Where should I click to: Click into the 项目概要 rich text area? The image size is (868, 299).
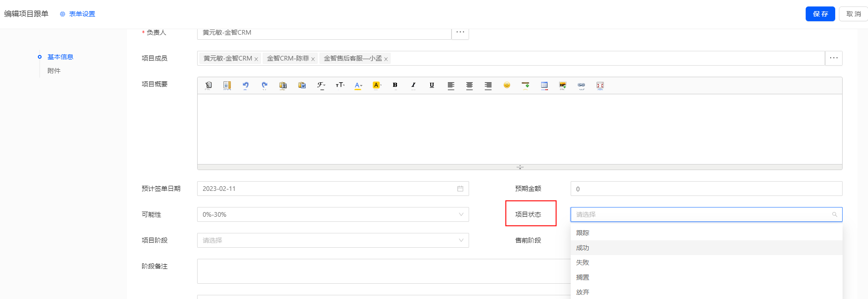pyautogui.click(x=520, y=129)
